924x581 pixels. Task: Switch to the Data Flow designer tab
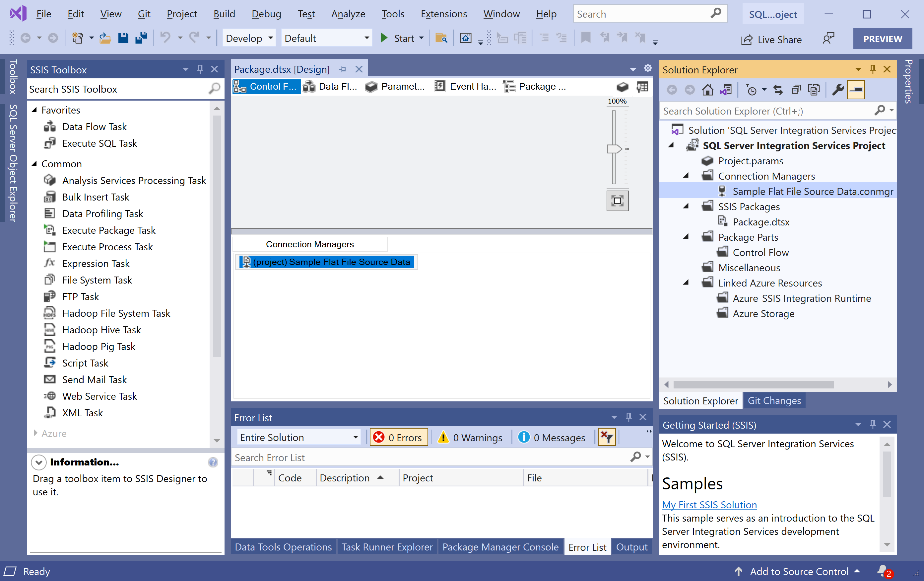coord(331,87)
